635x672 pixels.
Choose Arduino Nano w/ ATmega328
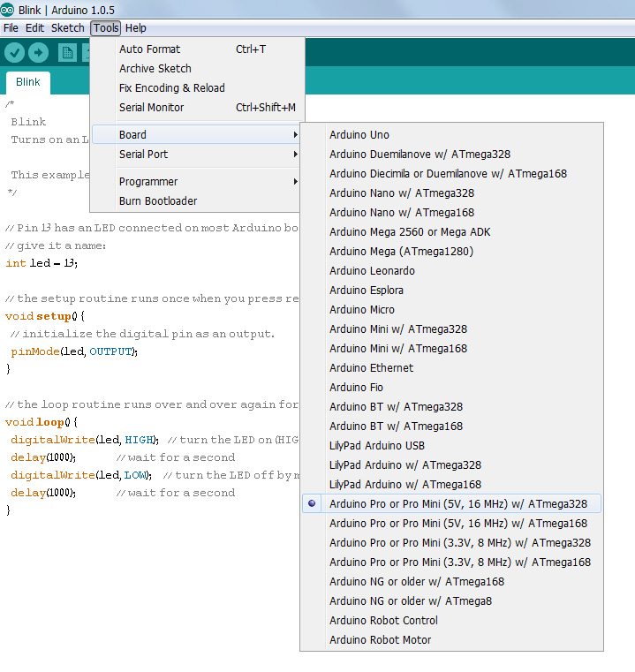tap(451, 193)
